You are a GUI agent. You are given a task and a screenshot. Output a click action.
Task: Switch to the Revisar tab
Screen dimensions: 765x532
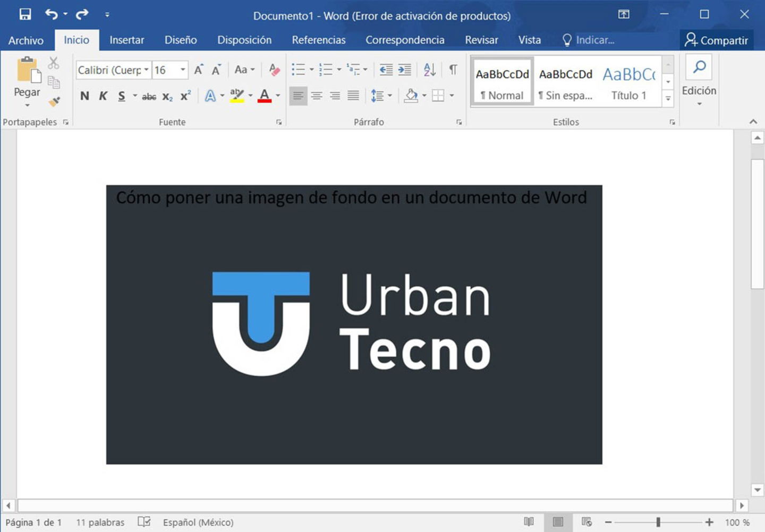pos(481,40)
